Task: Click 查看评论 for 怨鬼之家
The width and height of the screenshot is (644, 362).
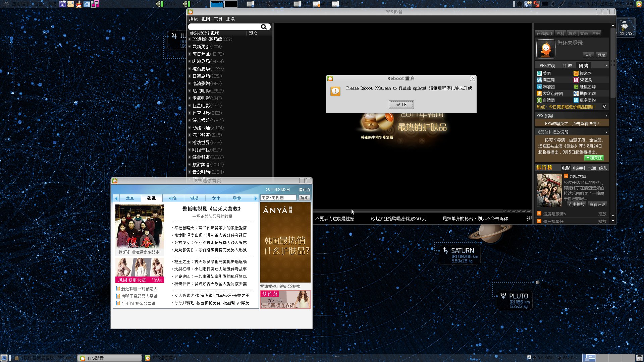Action: pyautogui.click(x=597, y=204)
